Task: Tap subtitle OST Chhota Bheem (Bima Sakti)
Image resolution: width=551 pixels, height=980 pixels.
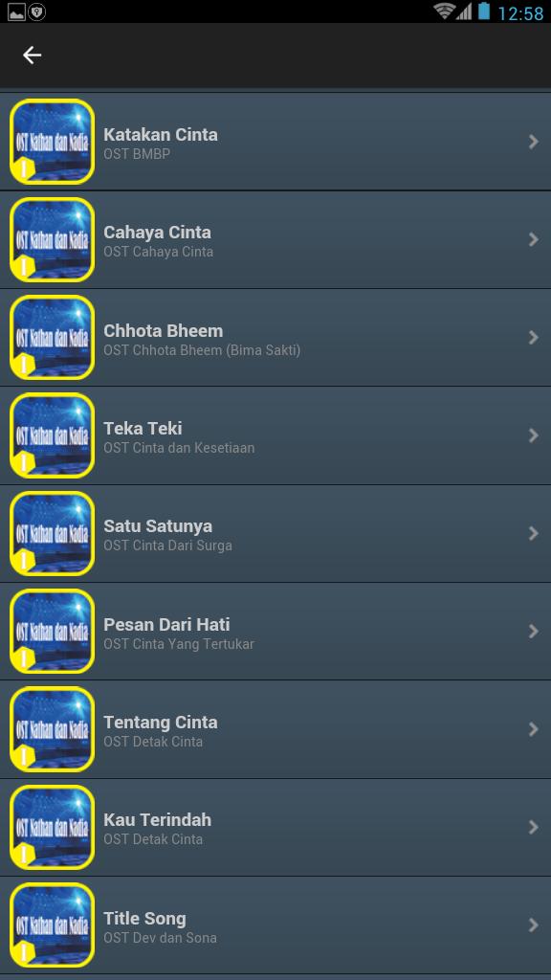Action: (x=202, y=350)
